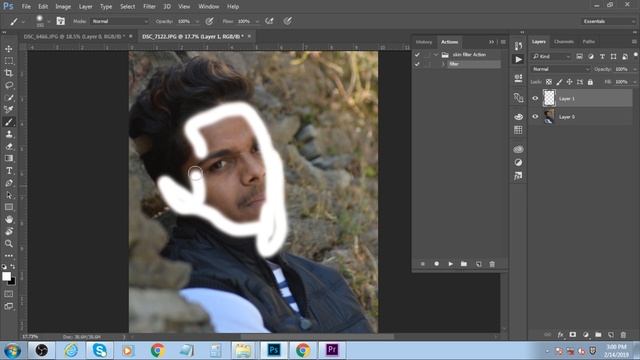Select the Crop tool
Image resolution: width=640 pixels, height=360 pixels.
(9, 73)
